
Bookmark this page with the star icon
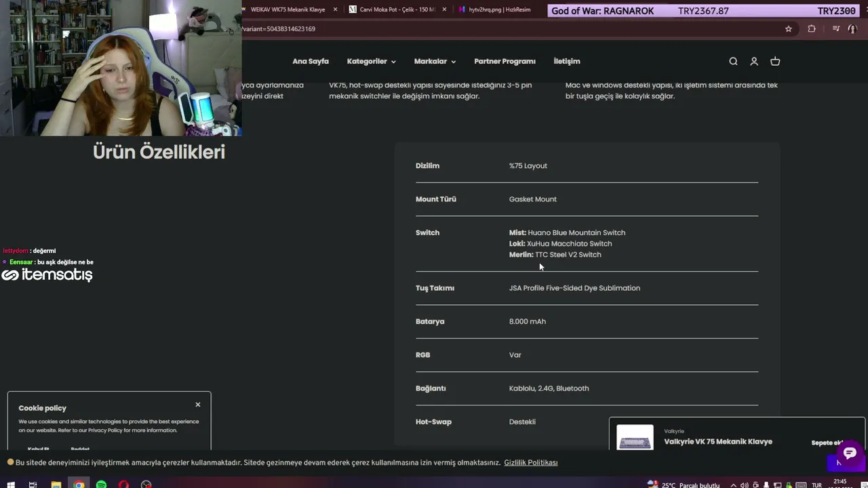click(789, 29)
